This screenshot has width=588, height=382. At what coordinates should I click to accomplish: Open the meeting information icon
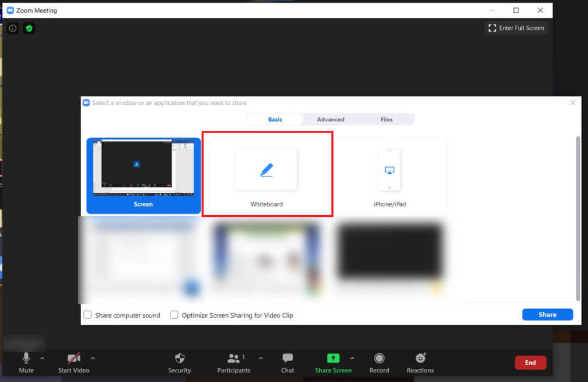13,29
